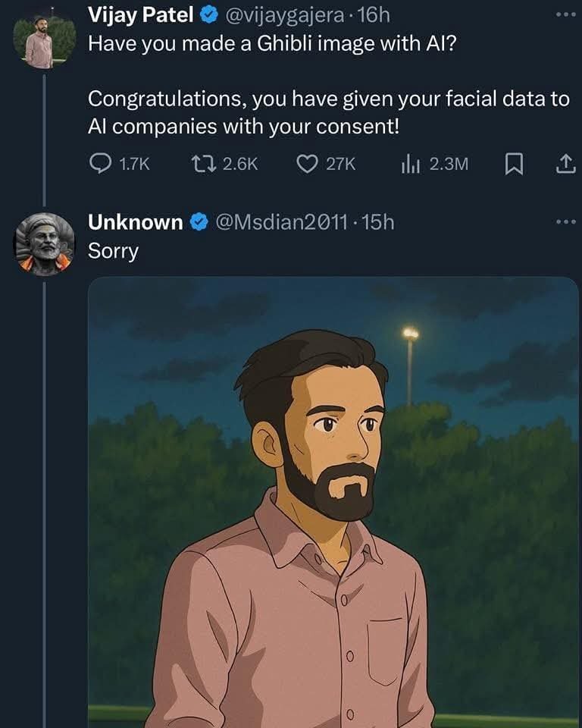
Task: Open the Unknown user's profile avatar
Action: coord(45,243)
